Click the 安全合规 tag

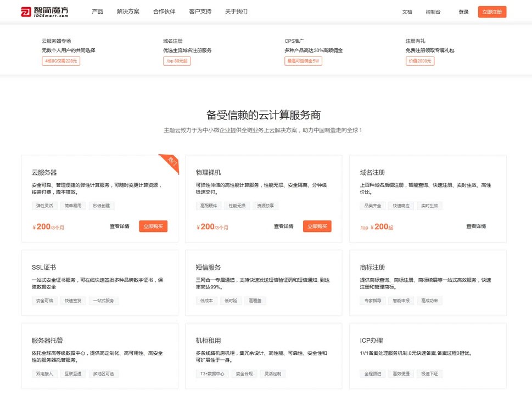(x=244, y=374)
